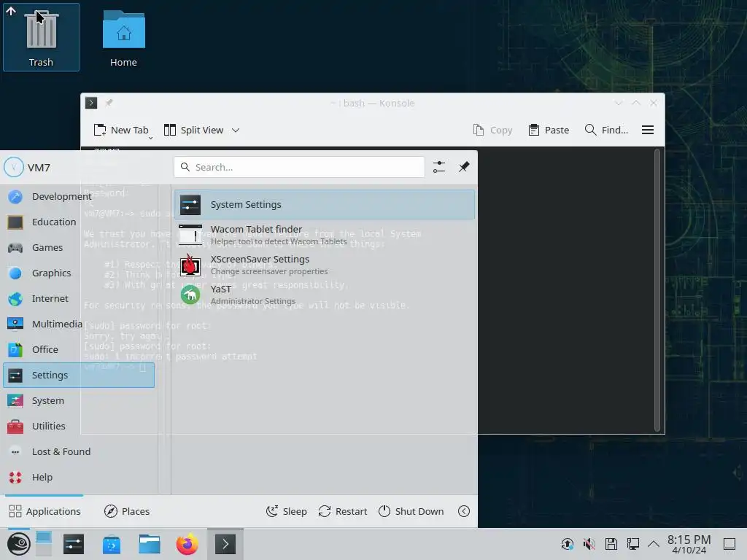
Task: Select the Education category
Action: pyautogui.click(x=79, y=222)
